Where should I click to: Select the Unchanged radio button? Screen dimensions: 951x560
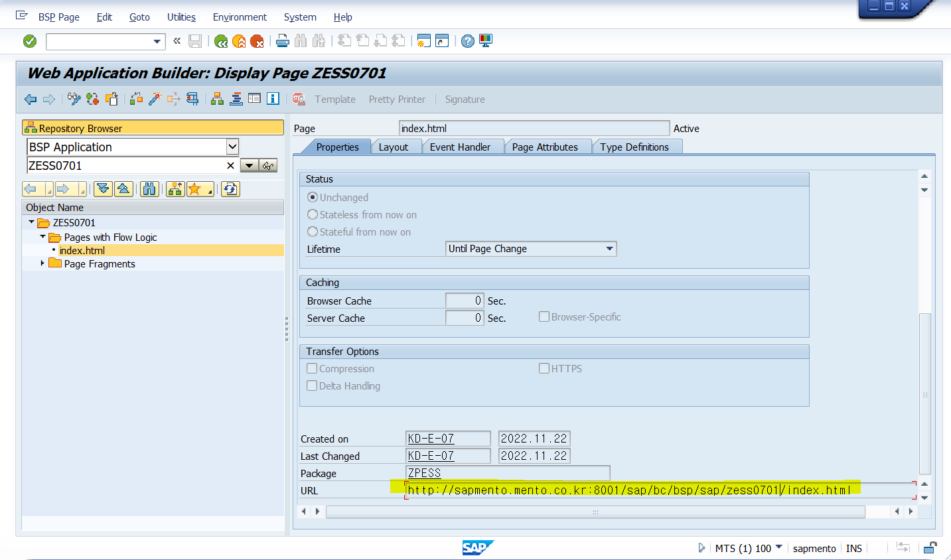tap(313, 197)
